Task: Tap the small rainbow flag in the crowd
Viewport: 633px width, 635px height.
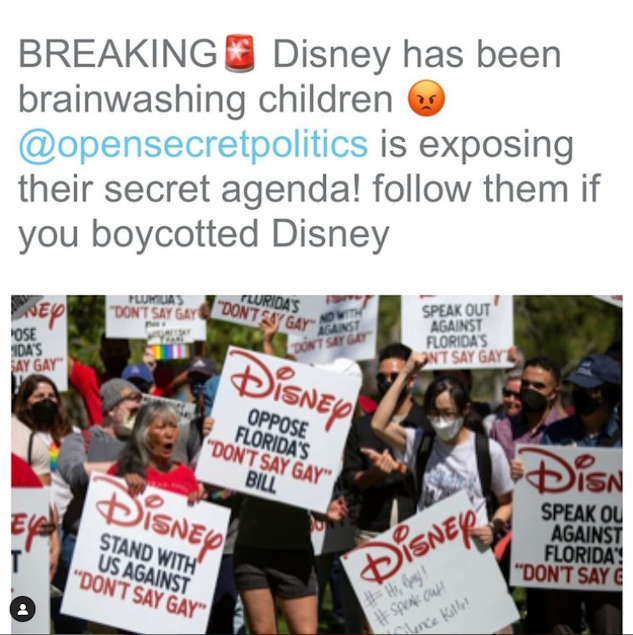Action: tap(171, 352)
